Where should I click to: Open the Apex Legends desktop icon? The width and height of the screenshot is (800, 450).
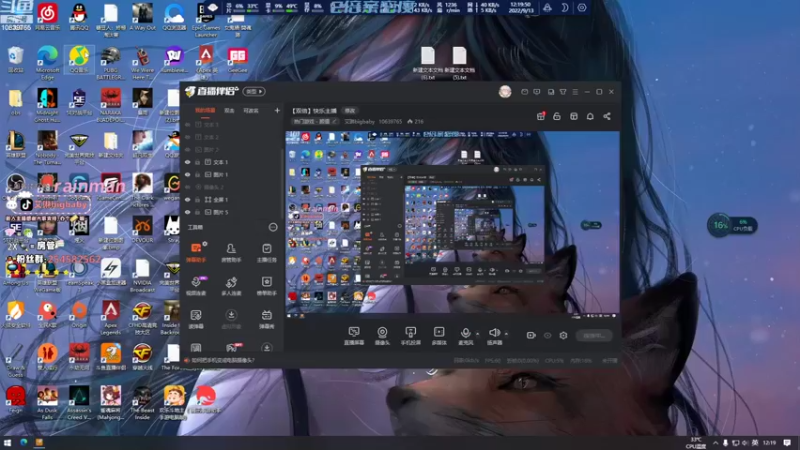tap(111, 317)
